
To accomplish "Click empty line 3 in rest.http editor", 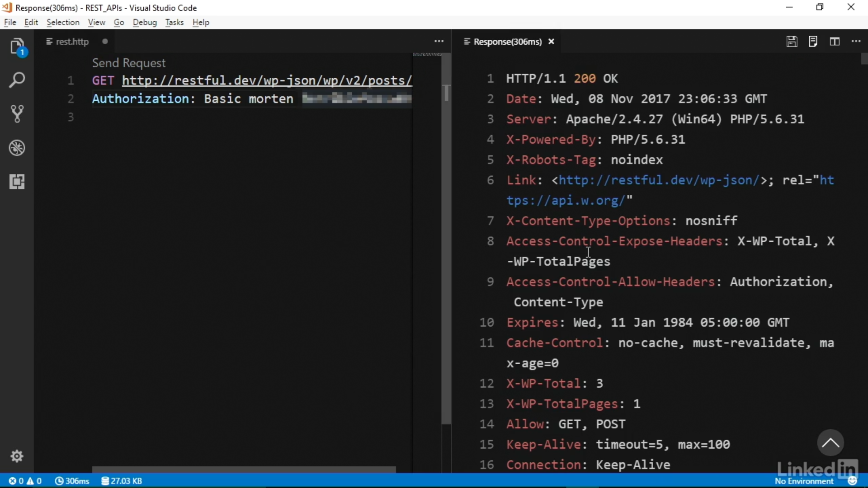I will [252, 117].
